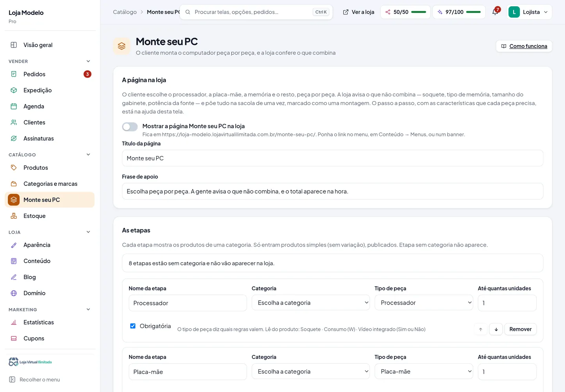Image resolution: width=565 pixels, height=392 pixels.
Task: Click the Visão geral sidebar icon
Action: click(14, 45)
